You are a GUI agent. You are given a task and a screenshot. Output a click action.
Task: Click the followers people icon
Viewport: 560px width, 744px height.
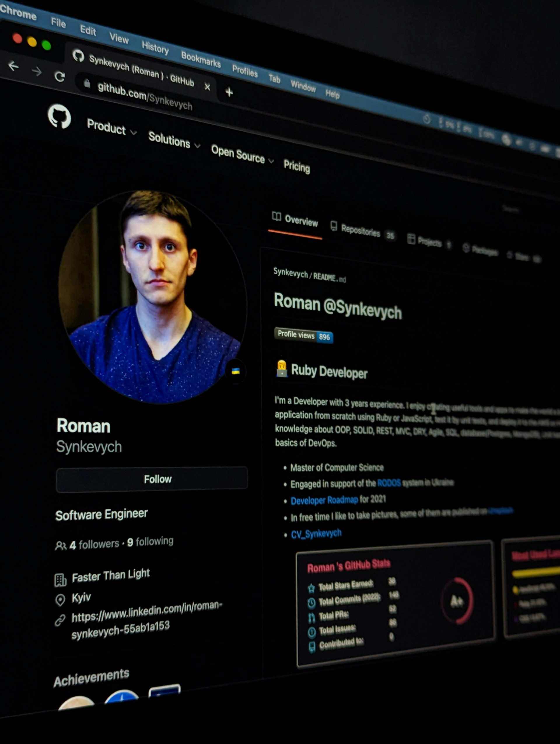click(x=60, y=546)
